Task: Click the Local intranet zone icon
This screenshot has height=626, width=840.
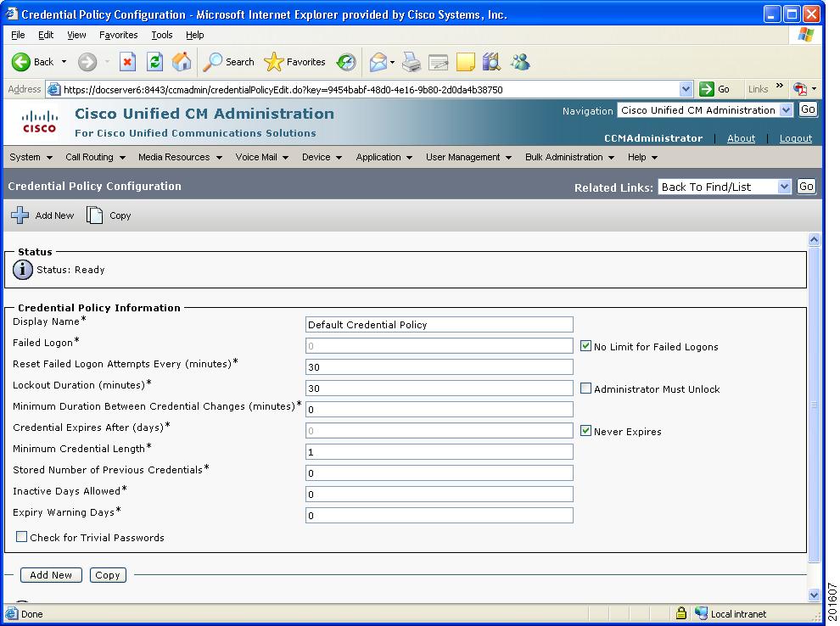Action: (x=701, y=613)
